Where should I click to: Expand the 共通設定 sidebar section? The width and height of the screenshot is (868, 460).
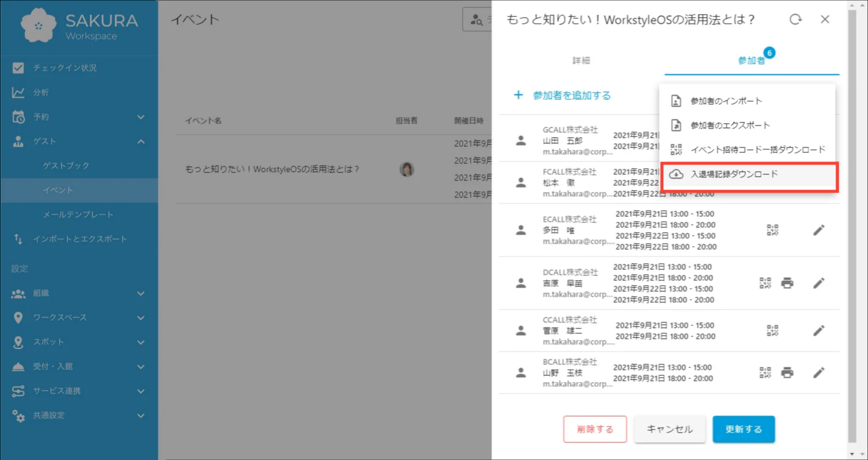point(79,415)
